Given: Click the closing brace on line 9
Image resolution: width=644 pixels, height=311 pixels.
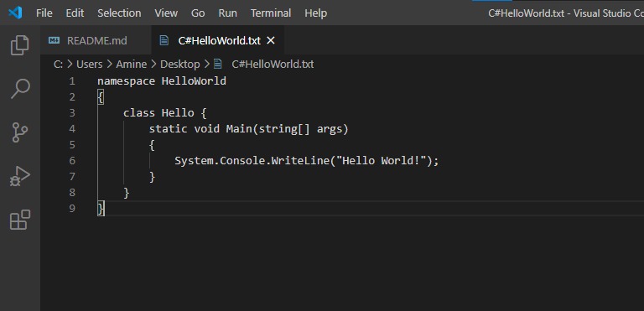Looking at the screenshot, I should pos(101,208).
